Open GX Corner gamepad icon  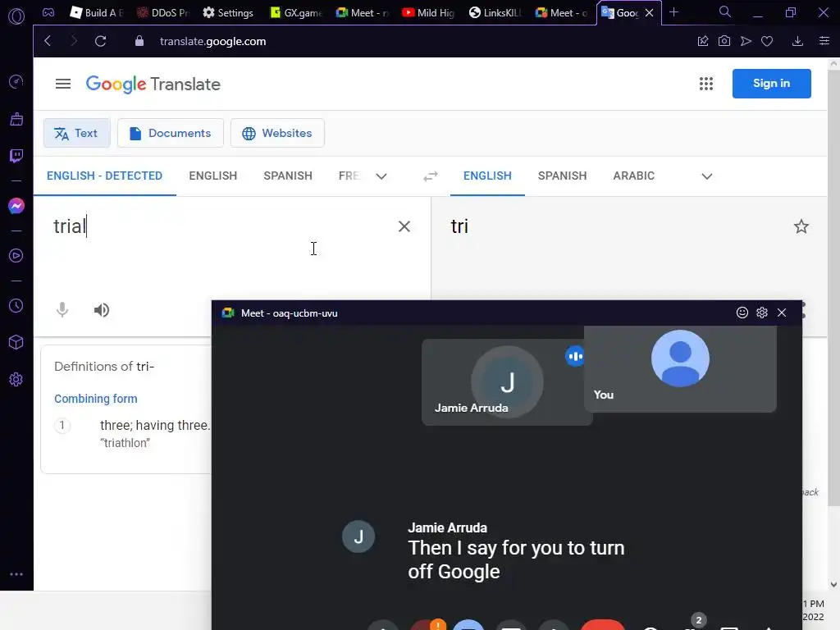point(48,12)
